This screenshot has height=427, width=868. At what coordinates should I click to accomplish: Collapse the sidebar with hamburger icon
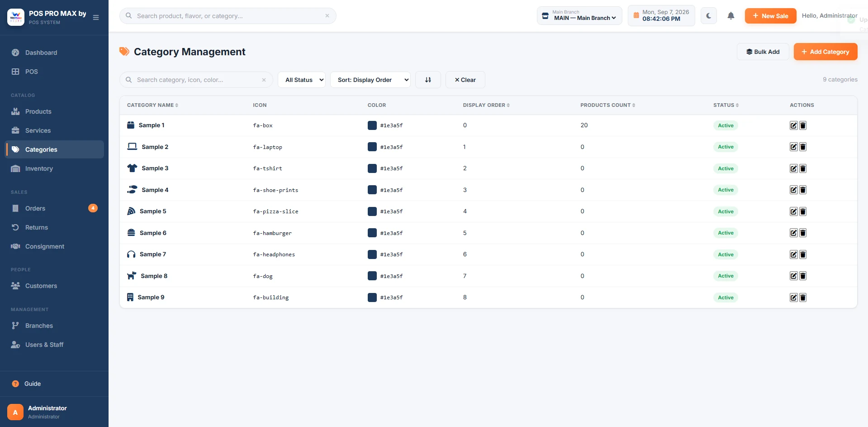pos(96,17)
